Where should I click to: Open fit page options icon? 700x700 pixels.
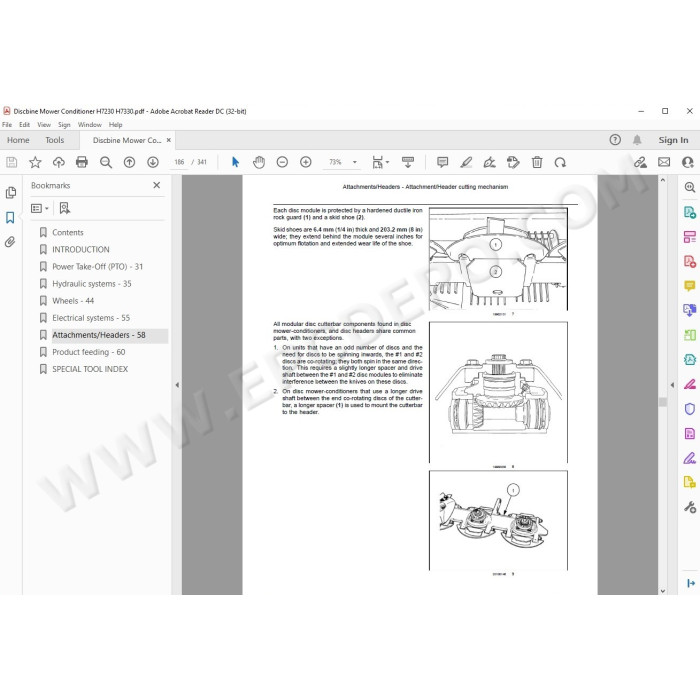coord(380,162)
